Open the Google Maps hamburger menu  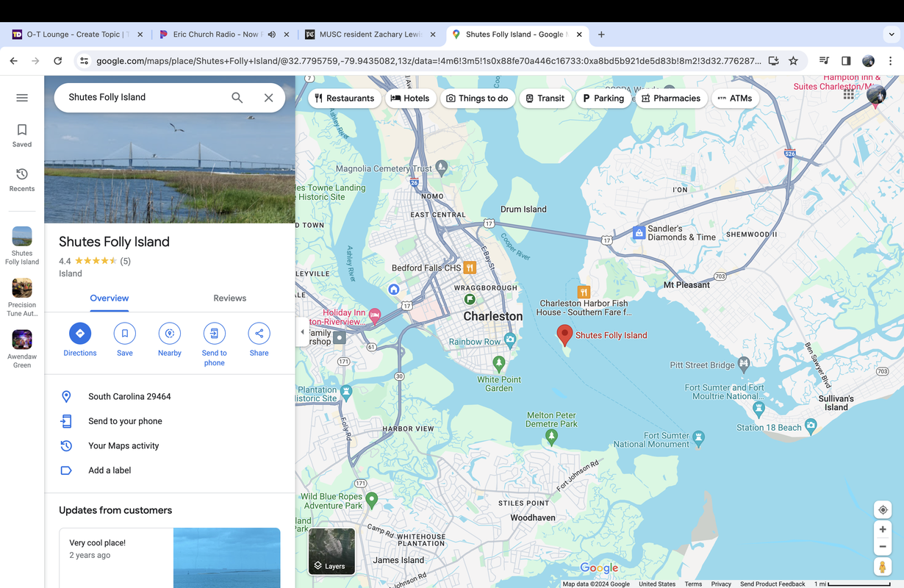pos(22,98)
